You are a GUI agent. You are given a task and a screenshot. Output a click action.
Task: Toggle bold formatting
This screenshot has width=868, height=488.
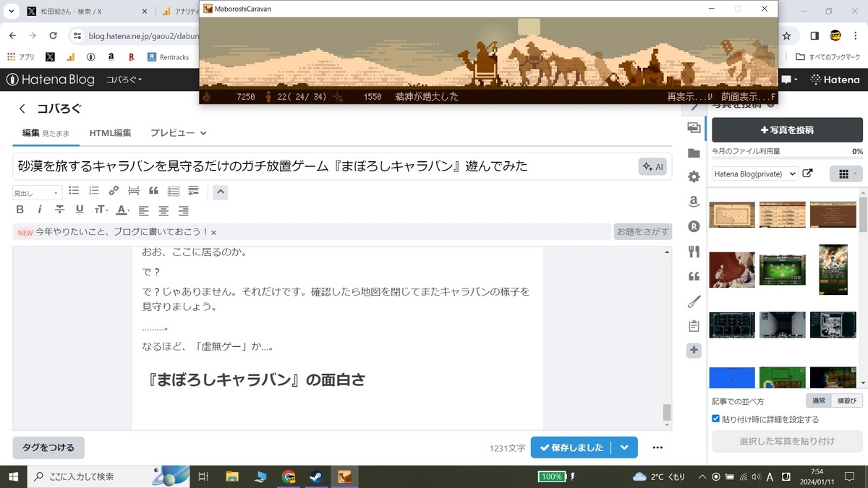point(20,210)
